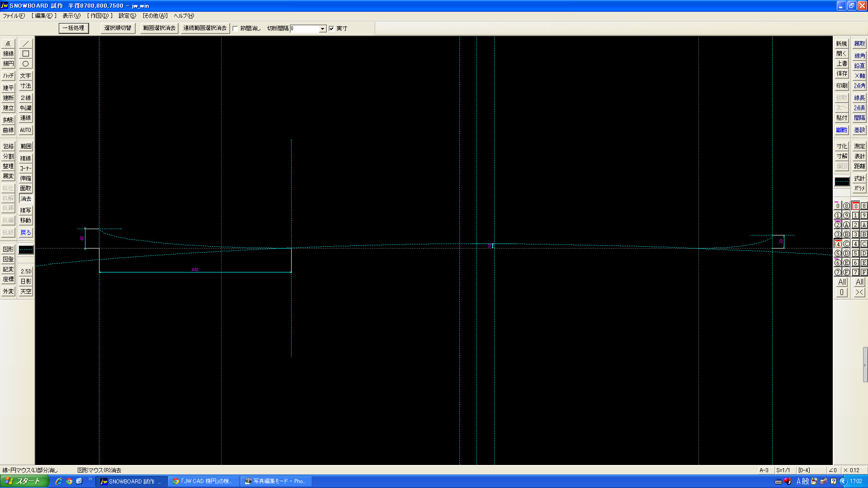Select the circle drawing tool
The height and width of the screenshot is (488, 868).
[26, 64]
